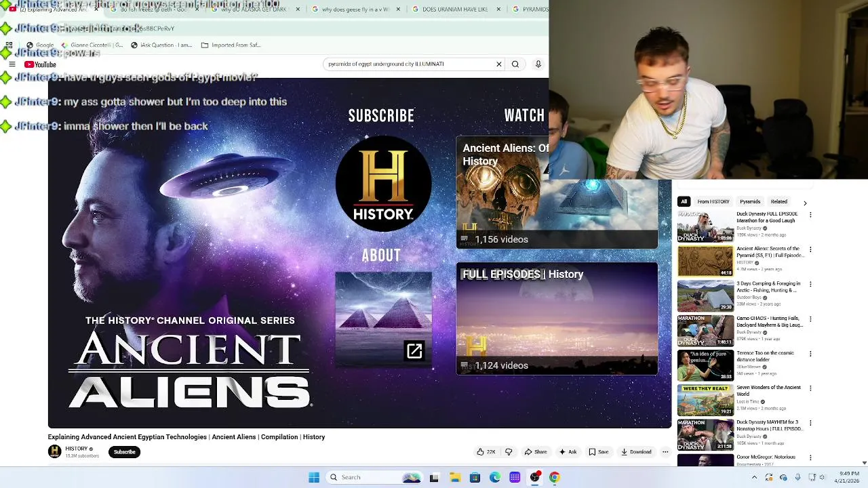Go to YouTube home via logo
The image size is (868, 488).
tap(40, 64)
